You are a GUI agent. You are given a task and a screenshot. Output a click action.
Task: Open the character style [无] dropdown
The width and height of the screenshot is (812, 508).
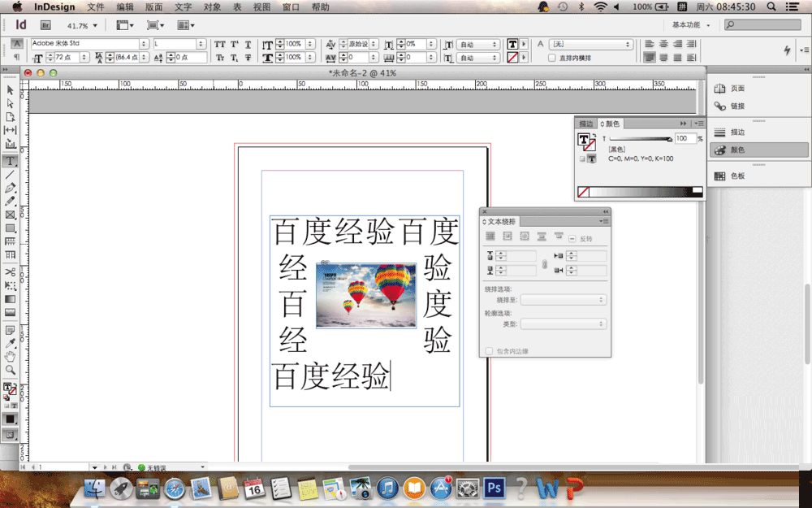(x=591, y=45)
